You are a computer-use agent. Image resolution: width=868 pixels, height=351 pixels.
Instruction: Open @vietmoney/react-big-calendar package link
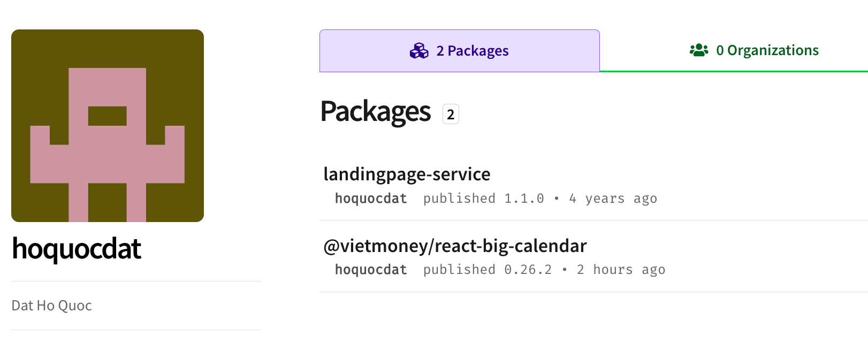click(455, 246)
